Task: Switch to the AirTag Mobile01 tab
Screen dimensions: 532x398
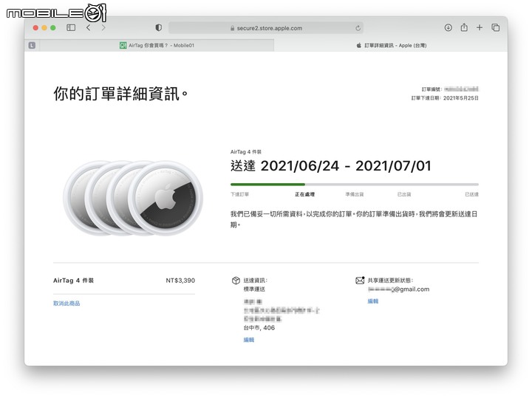Action: click(157, 45)
